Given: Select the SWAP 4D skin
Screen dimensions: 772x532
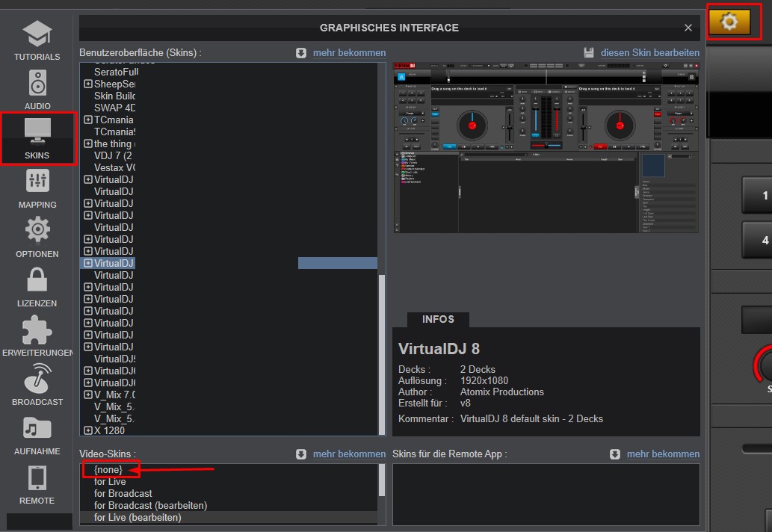Looking at the screenshot, I should click(x=115, y=108).
